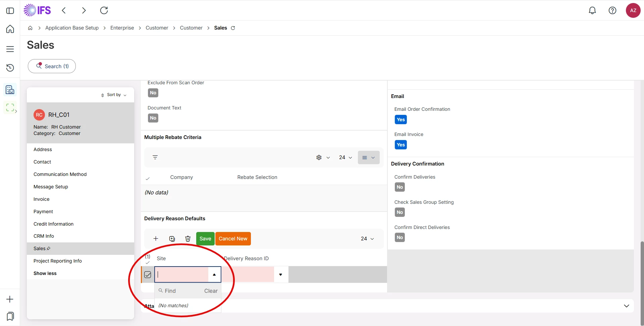Open the Search (1) button
The width and height of the screenshot is (644, 326).
[x=52, y=66]
